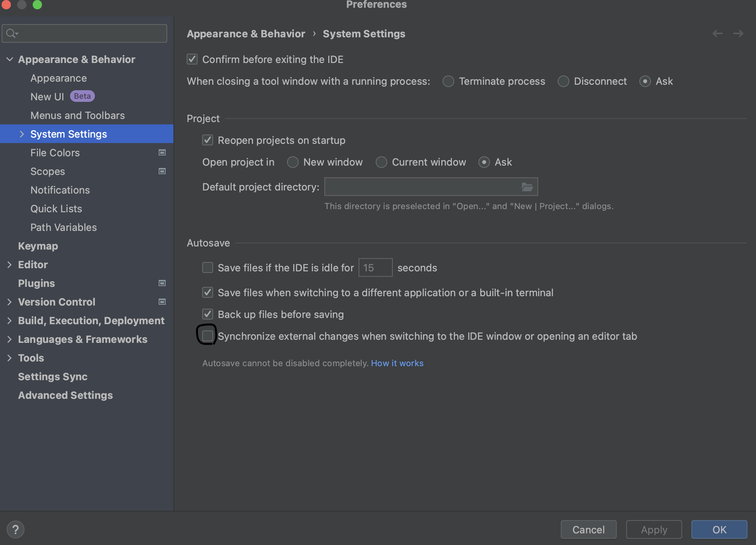
Task: Open Plugins settings
Action: [37, 283]
